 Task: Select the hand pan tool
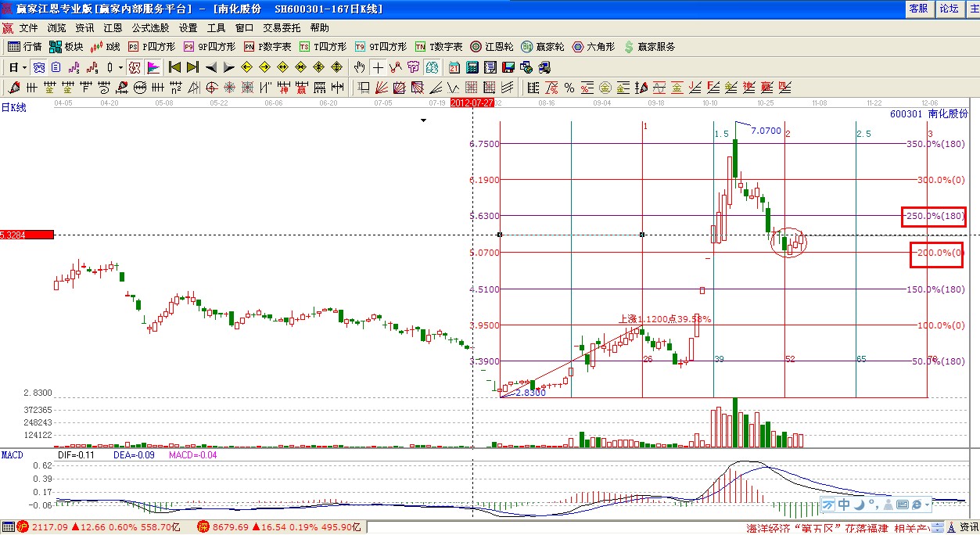(360, 67)
